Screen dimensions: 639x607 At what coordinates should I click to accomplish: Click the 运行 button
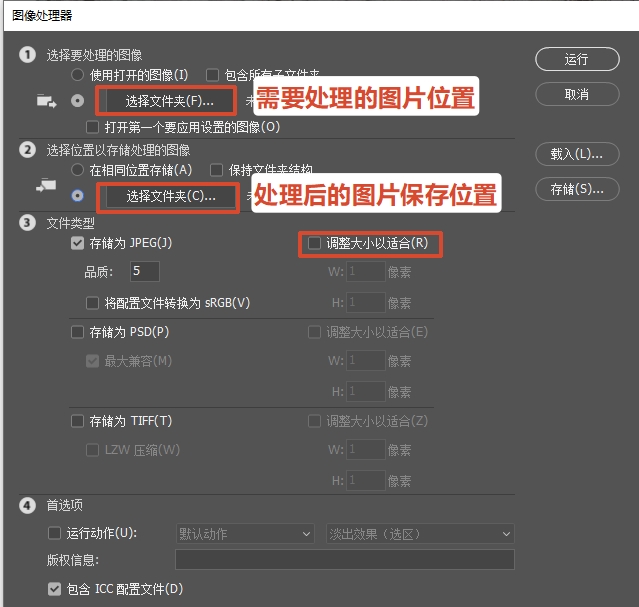pos(577,59)
